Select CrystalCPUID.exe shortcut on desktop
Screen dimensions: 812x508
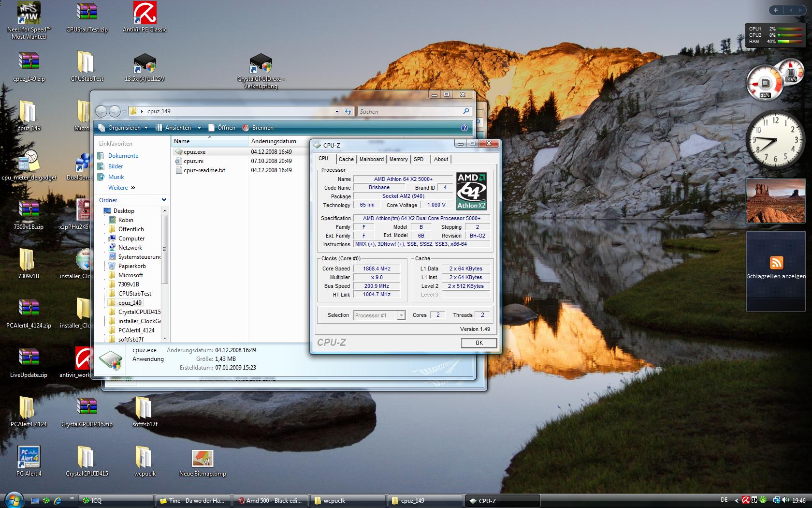[x=261, y=71]
